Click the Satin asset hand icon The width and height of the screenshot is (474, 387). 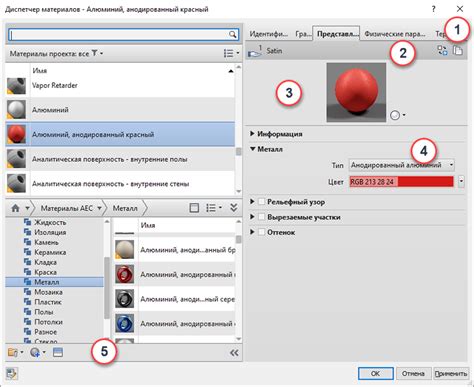tap(254, 52)
